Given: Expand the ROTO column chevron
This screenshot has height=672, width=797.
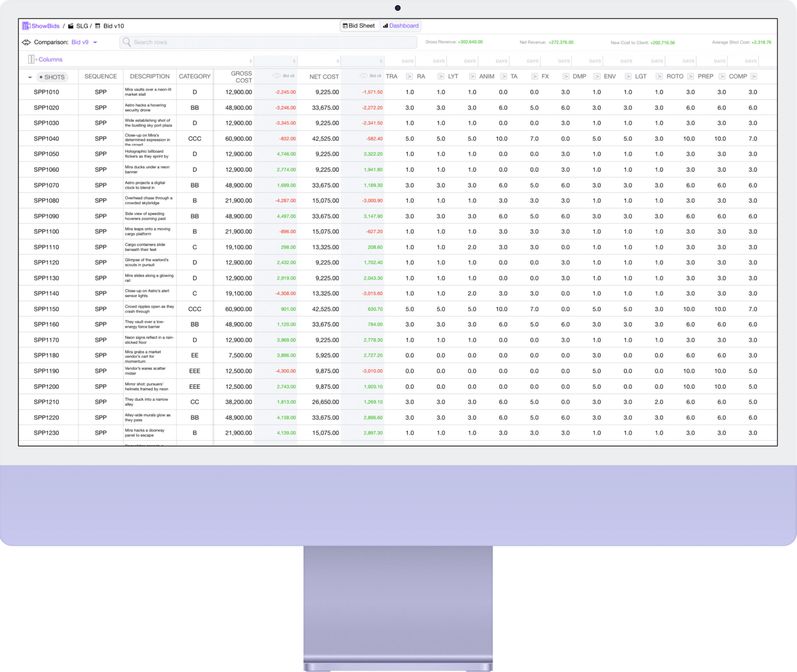Looking at the screenshot, I should (x=691, y=77).
